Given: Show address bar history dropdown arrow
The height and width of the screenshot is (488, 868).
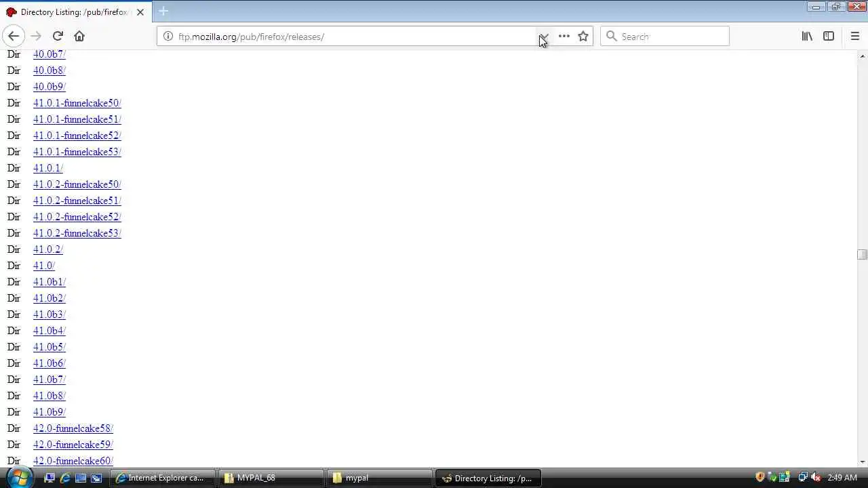Looking at the screenshot, I should point(544,37).
